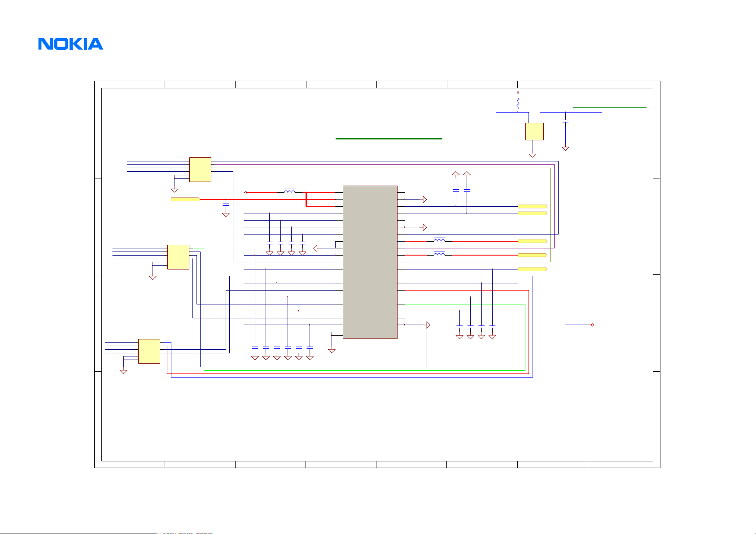Click ground symbol under top-right yellow block
The width and height of the screenshot is (756, 534).
coord(533,155)
